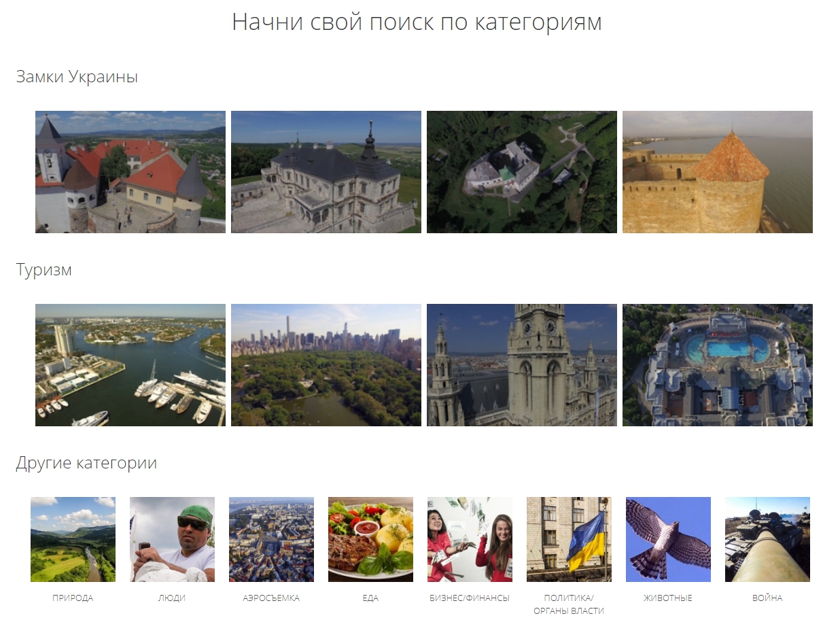Viewport: 840px width, 618px height.
Task: Click the ПРИРОДА category label
Action: [73, 598]
